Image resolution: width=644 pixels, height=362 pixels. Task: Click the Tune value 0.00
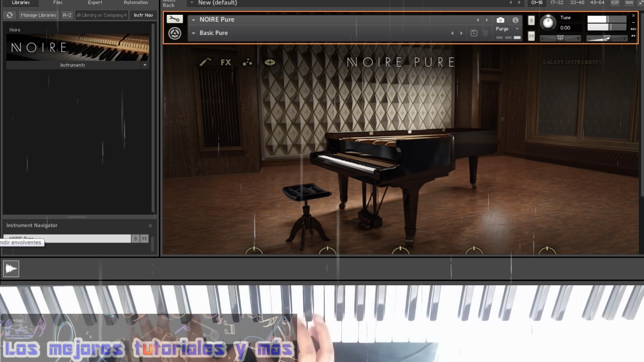tap(565, 28)
